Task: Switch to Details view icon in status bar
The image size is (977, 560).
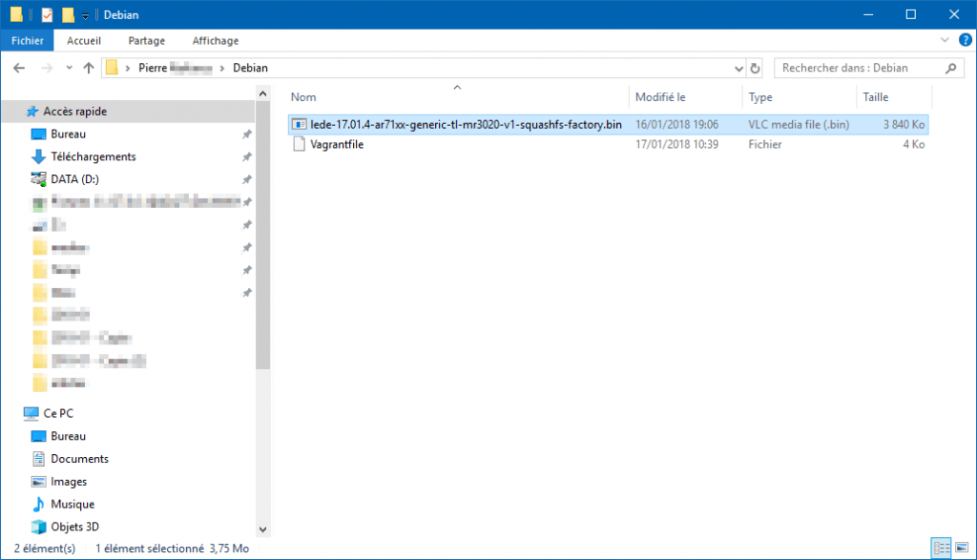Action: (942, 548)
